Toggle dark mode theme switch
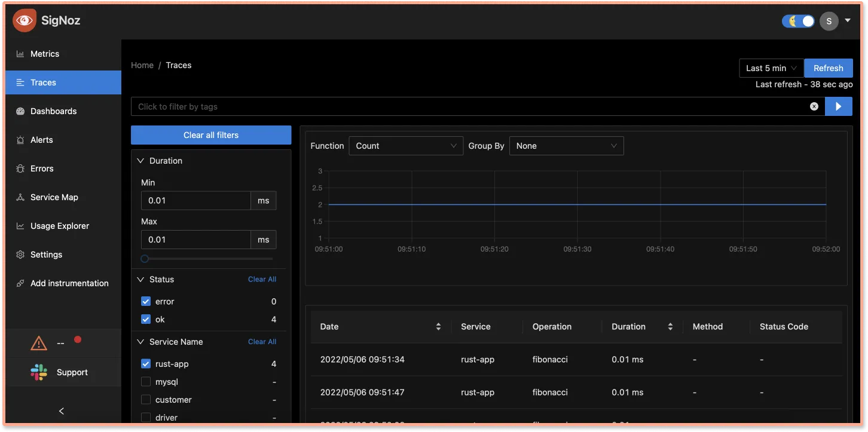This screenshot has height=432, width=868. point(798,21)
